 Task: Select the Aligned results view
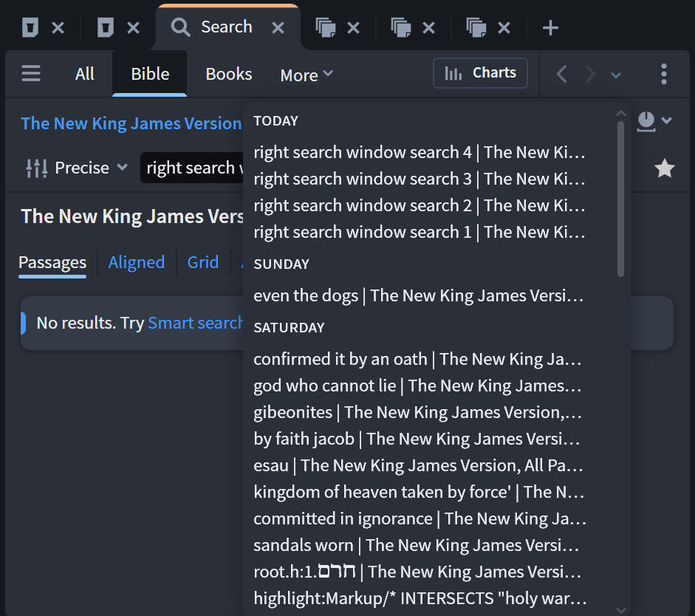(137, 262)
